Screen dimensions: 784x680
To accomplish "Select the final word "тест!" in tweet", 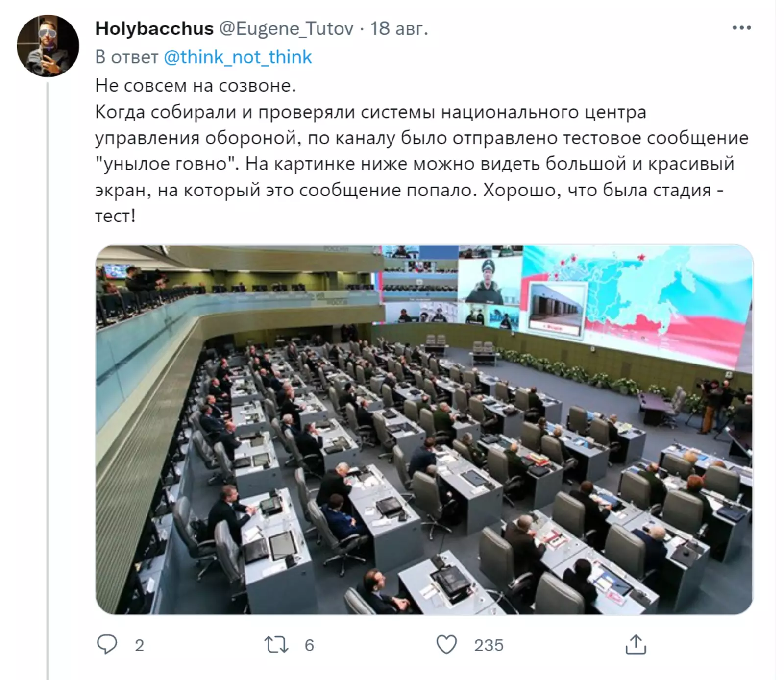I will tap(115, 216).
